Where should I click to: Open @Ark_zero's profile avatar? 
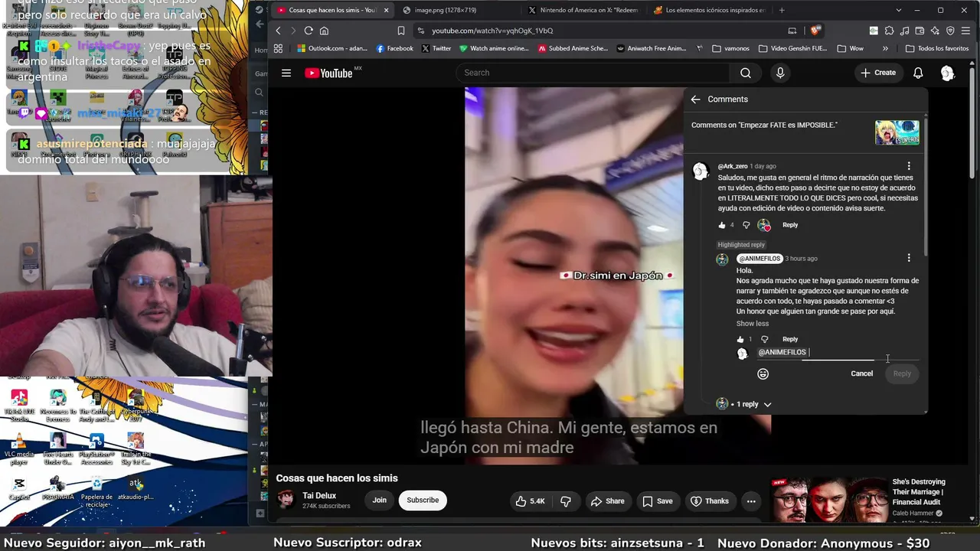(x=701, y=171)
